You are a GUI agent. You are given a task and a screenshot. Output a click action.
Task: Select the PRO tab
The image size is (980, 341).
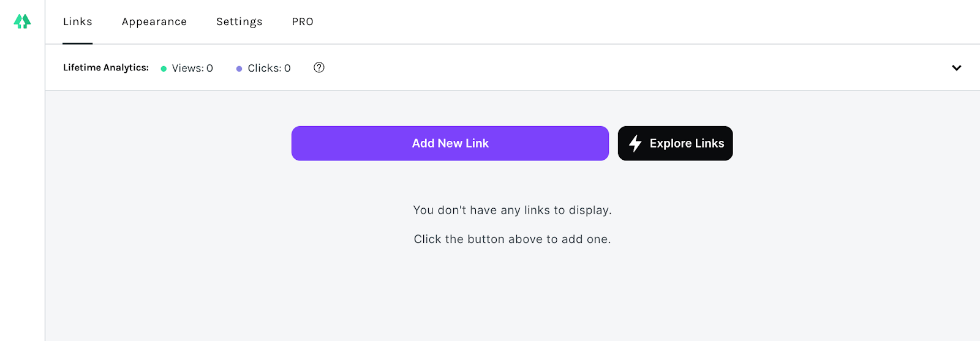pyautogui.click(x=303, y=21)
